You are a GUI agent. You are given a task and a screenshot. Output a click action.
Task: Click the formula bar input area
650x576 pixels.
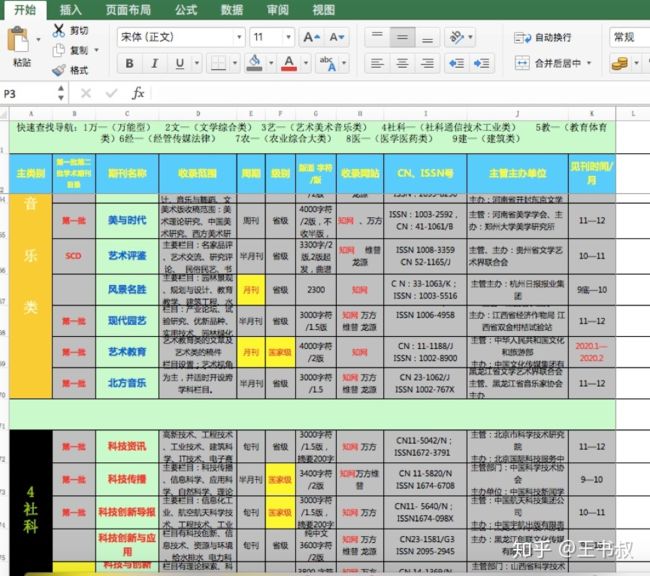[400, 93]
